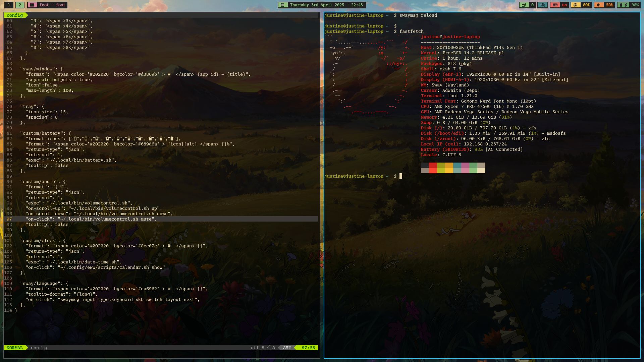
Task: Click the "sway/window": { line
Action: (x=42, y=69)
